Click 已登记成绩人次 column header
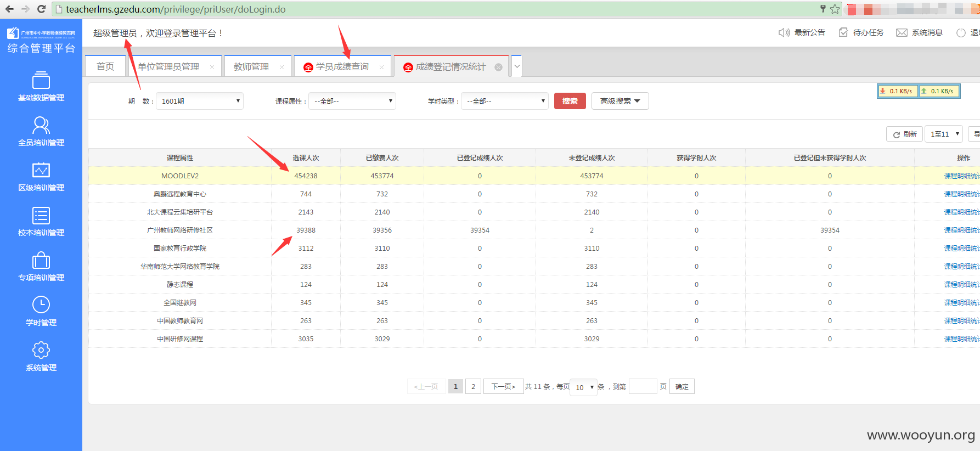Screen dimensions: 980x451 480,157
